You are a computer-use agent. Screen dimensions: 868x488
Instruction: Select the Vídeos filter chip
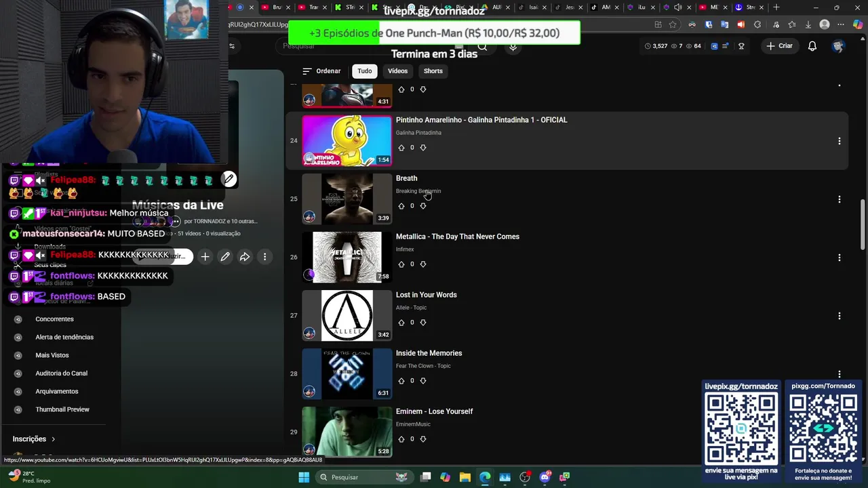(x=397, y=71)
